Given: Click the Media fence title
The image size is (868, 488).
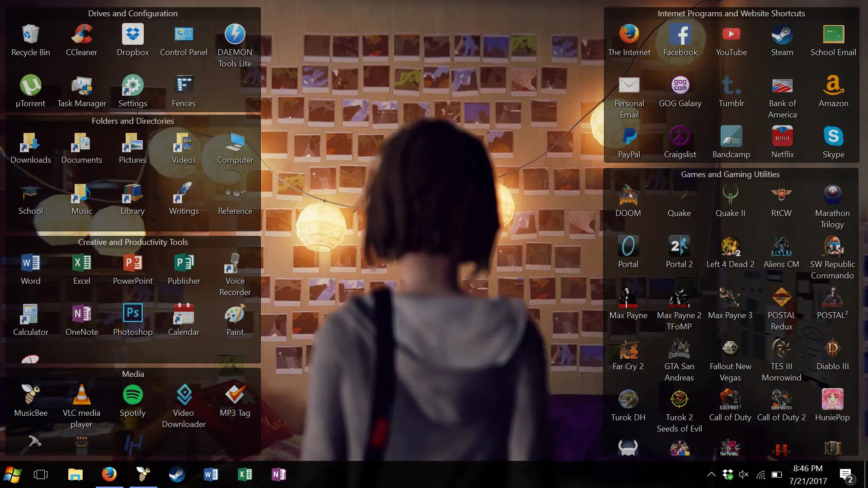Looking at the screenshot, I should 133,374.
